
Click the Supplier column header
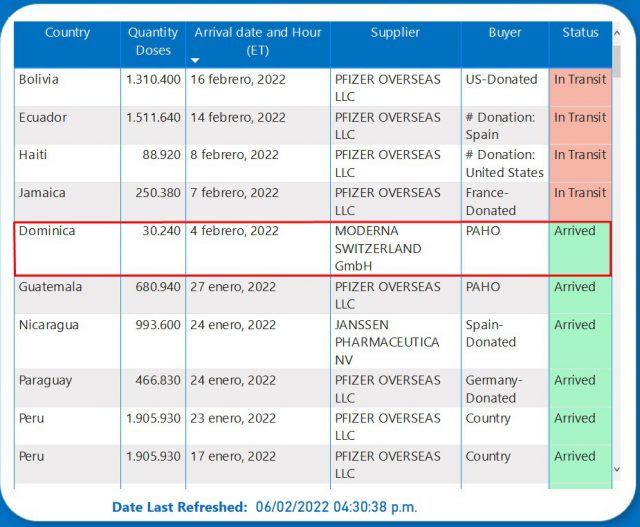point(395,33)
